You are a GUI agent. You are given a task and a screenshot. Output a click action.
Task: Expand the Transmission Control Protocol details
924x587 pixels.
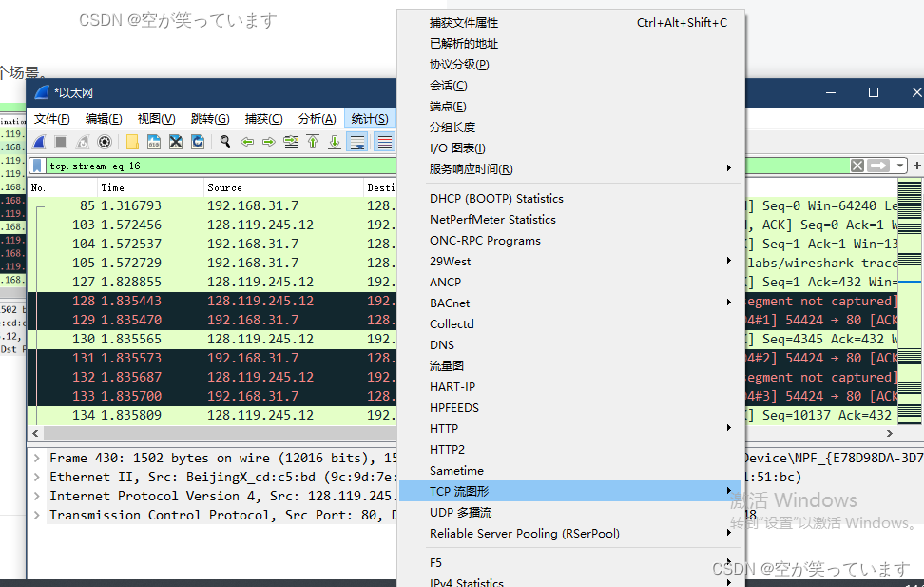(x=36, y=515)
